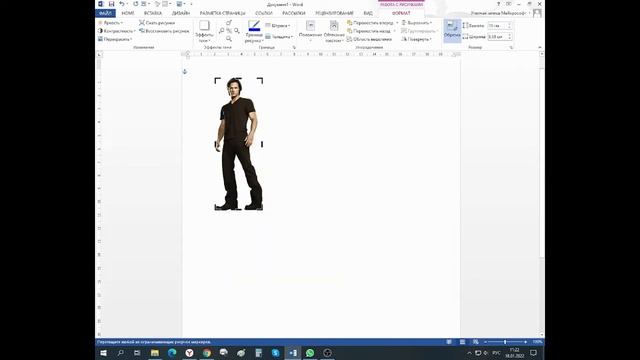Switch to Read Mode view icon
This screenshot has height=360, width=640.
point(449,342)
